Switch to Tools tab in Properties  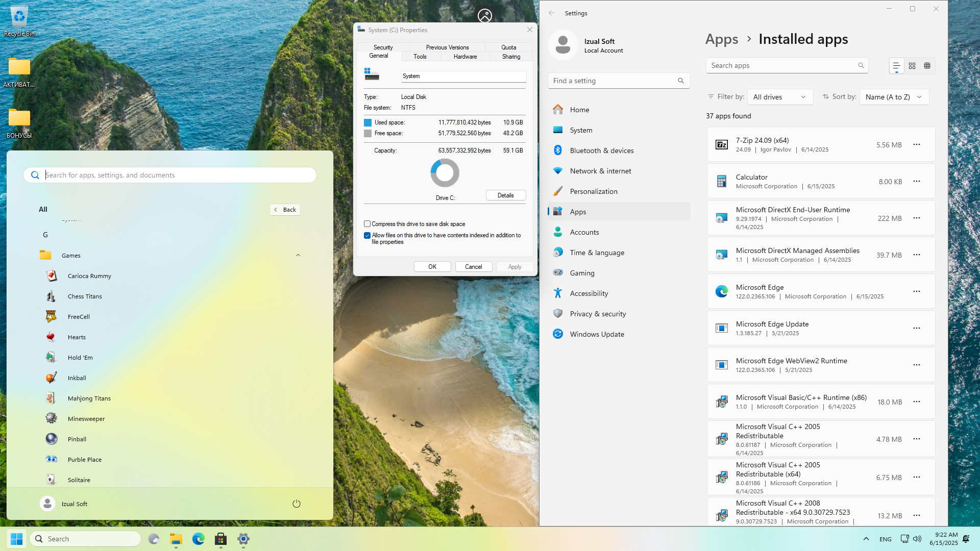click(x=420, y=57)
